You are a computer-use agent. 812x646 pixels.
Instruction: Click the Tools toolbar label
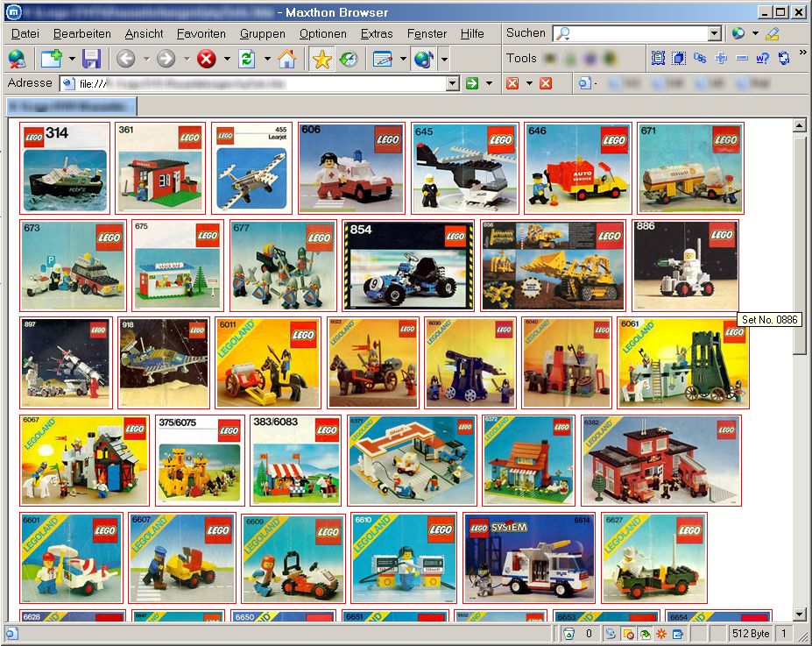tap(521, 58)
